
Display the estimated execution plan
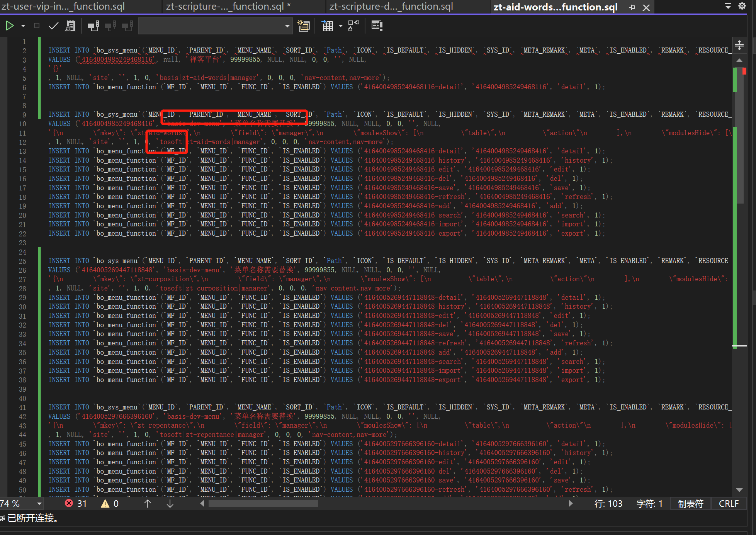(x=70, y=26)
